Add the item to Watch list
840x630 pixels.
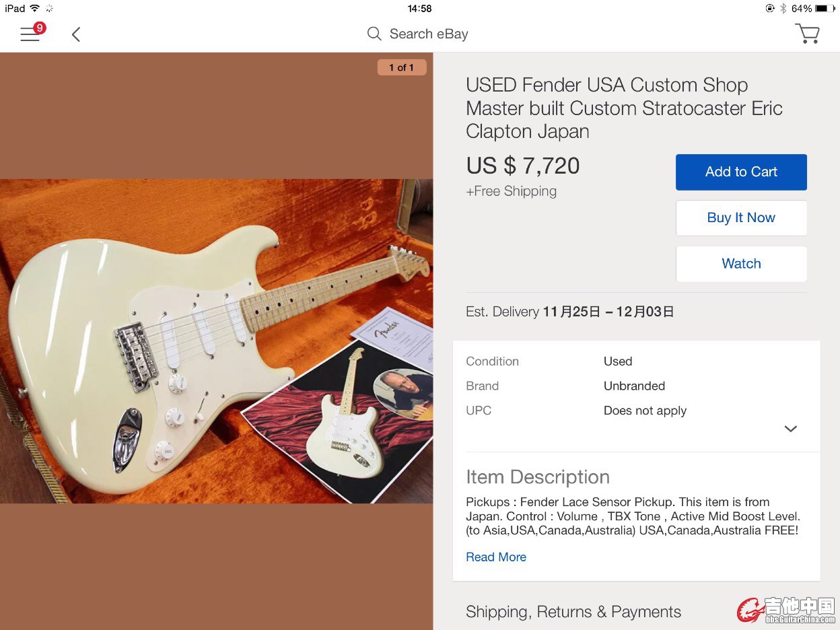pos(741,263)
